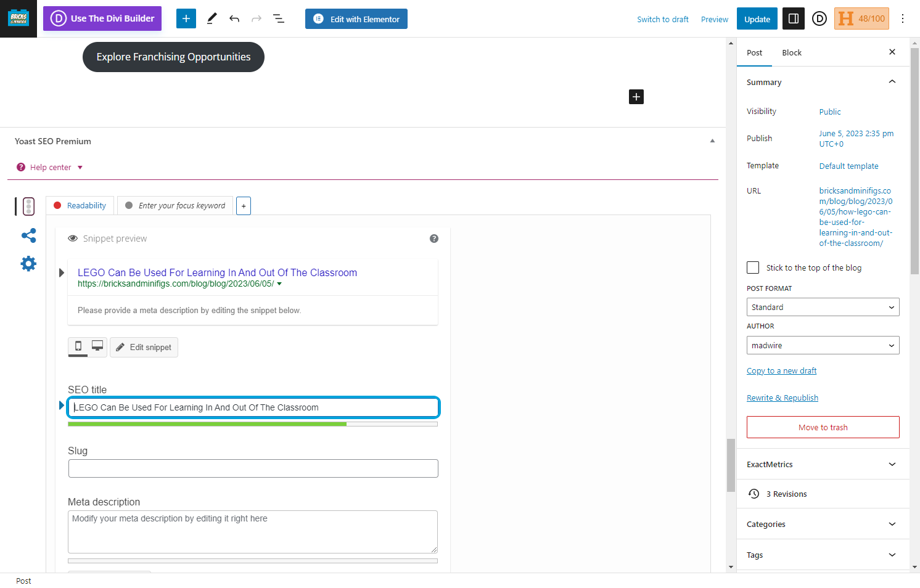Open the Readability tab in Yoast
Image resolution: width=920 pixels, height=588 pixels.
click(80, 205)
